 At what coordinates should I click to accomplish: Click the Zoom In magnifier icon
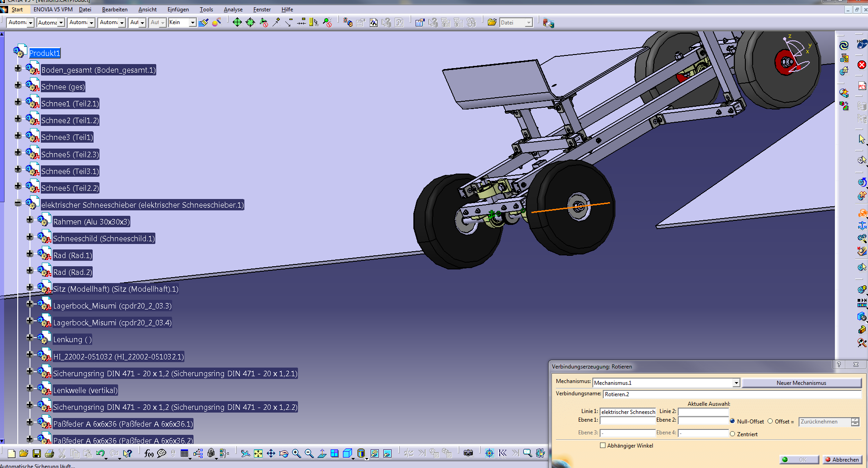[296, 453]
